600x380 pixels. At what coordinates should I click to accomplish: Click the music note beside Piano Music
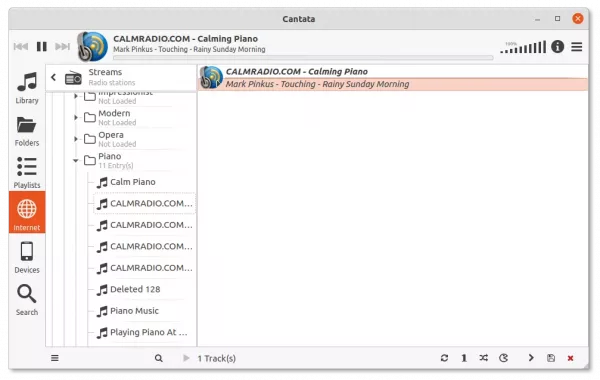point(102,312)
